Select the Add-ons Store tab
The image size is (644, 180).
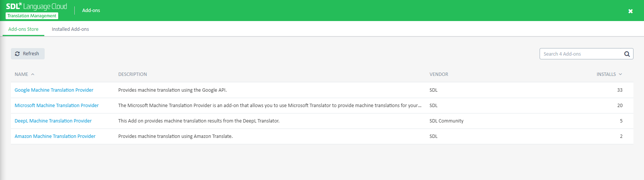[x=23, y=29]
